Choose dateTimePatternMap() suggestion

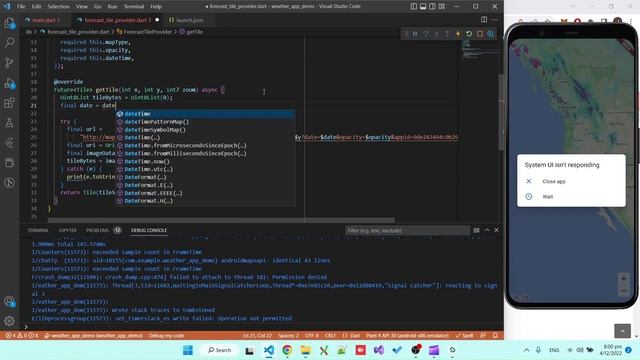(205, 122)
